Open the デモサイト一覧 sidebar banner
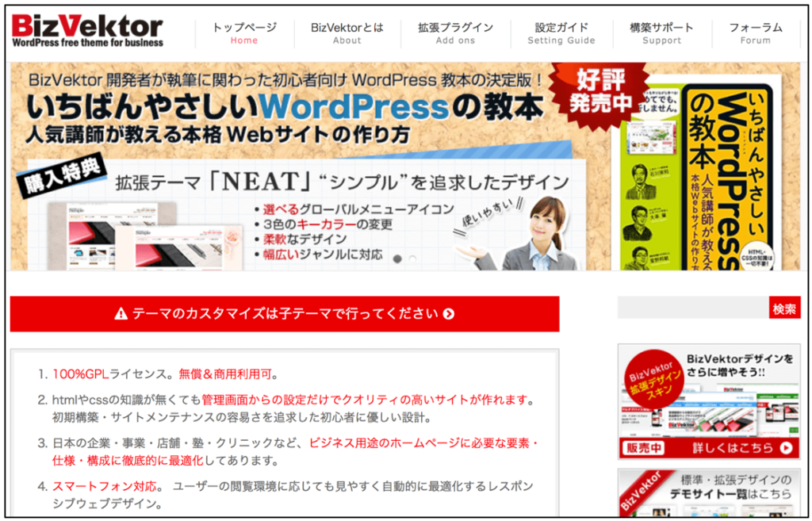 coord(709,492)
